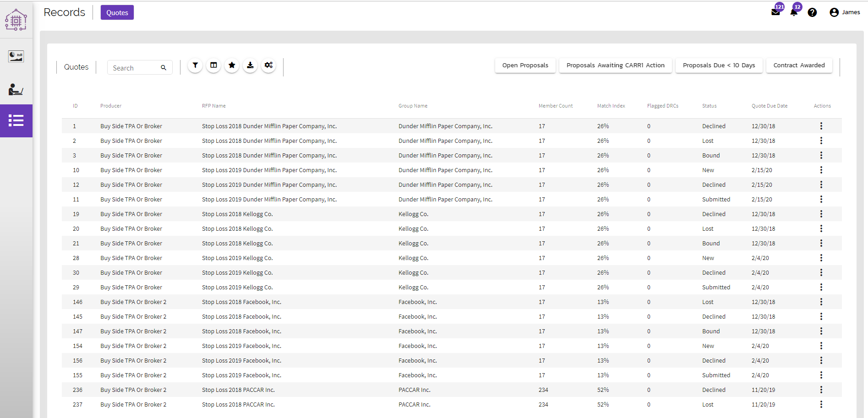868x418 pixels.
Task: Open actions menu for quote ID 147
Action: tap(821, 331)
